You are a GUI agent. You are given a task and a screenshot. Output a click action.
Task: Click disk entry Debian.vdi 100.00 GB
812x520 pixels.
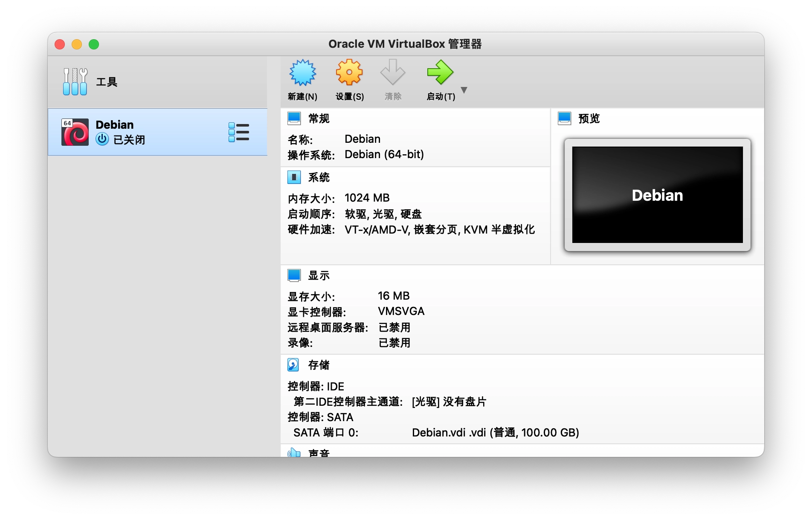coord(496,433)
